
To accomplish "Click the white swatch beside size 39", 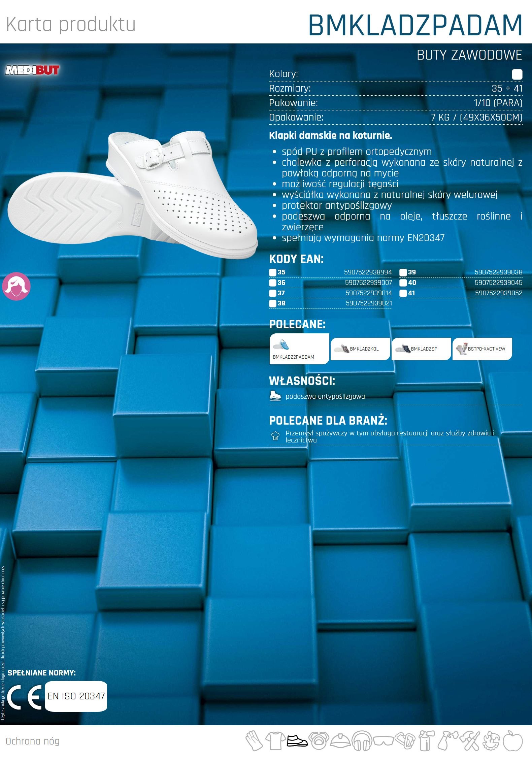I will [x=403, y=272].
